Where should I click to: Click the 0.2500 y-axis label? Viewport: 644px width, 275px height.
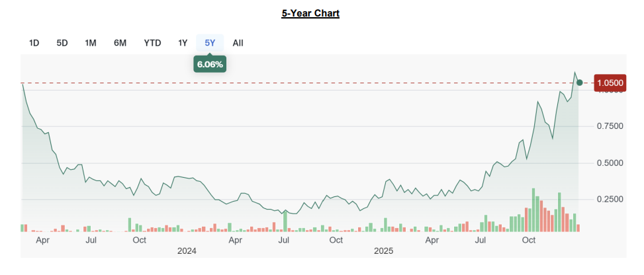(x=610, y=200)
